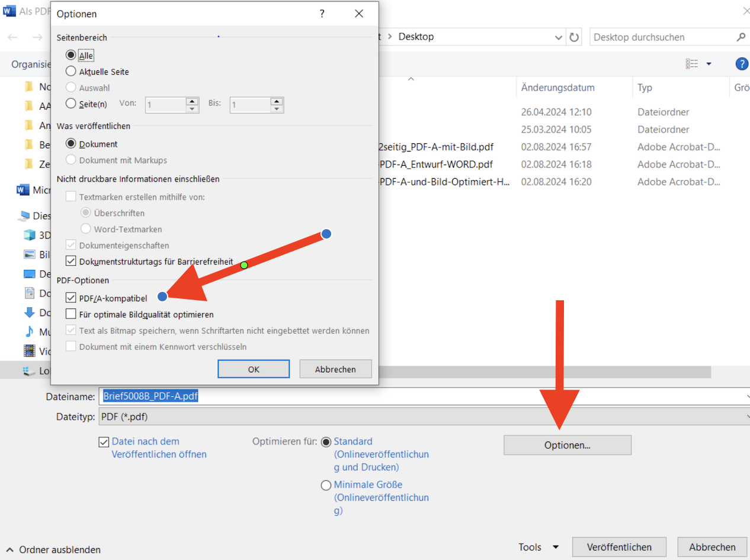Select the Aktuelle Seite radio button
Screen dimensions: 750x560
[x=71, y=72]
